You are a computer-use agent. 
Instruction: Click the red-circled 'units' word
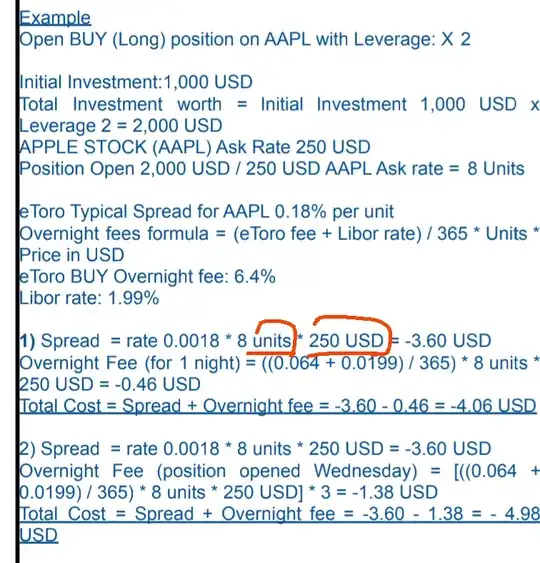click(x=272, y=341)
